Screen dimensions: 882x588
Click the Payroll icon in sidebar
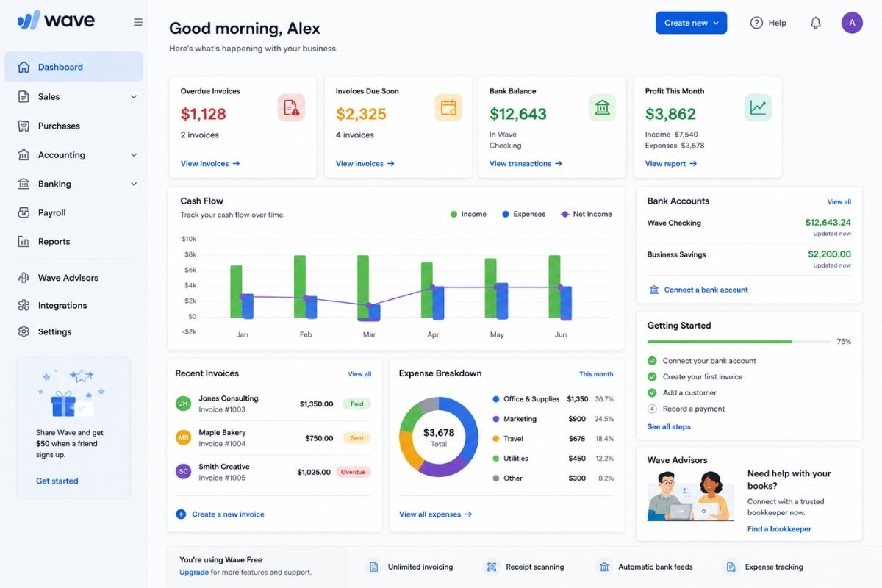pyautogui.click(x=24, y=212)
